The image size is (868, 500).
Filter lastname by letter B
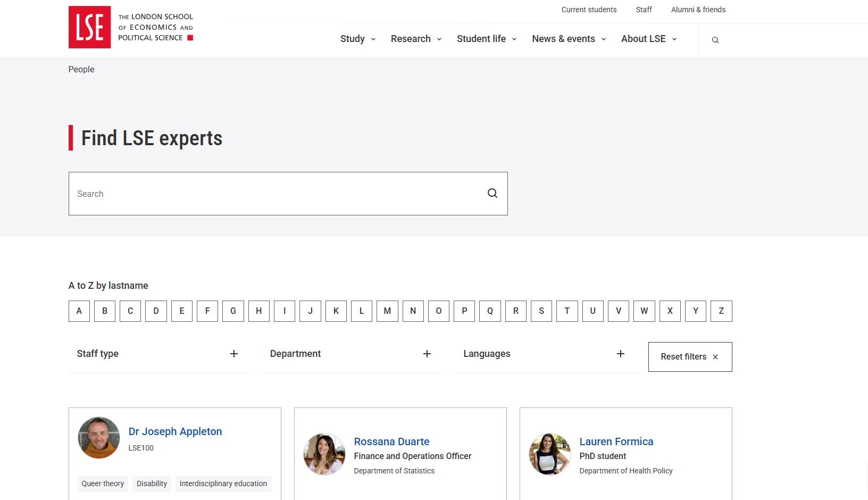point(105,311)
